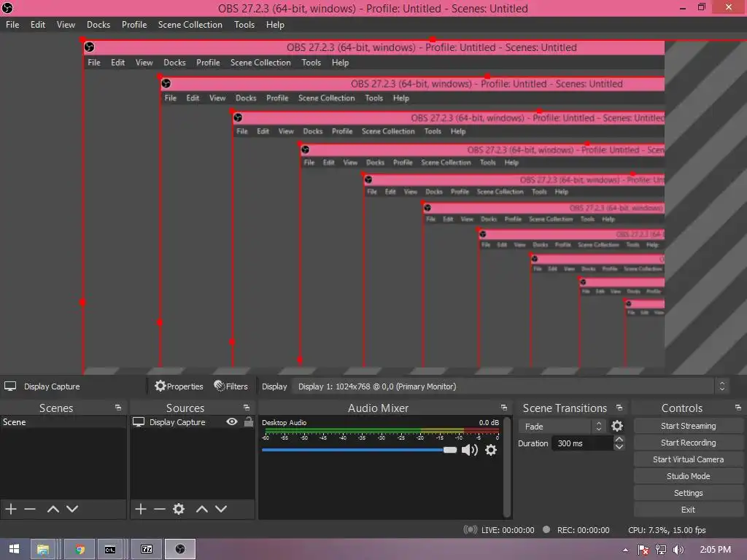Open the Fade transition dropdown
The height and width of the screenshot is (560, 747).
(562, 426)
